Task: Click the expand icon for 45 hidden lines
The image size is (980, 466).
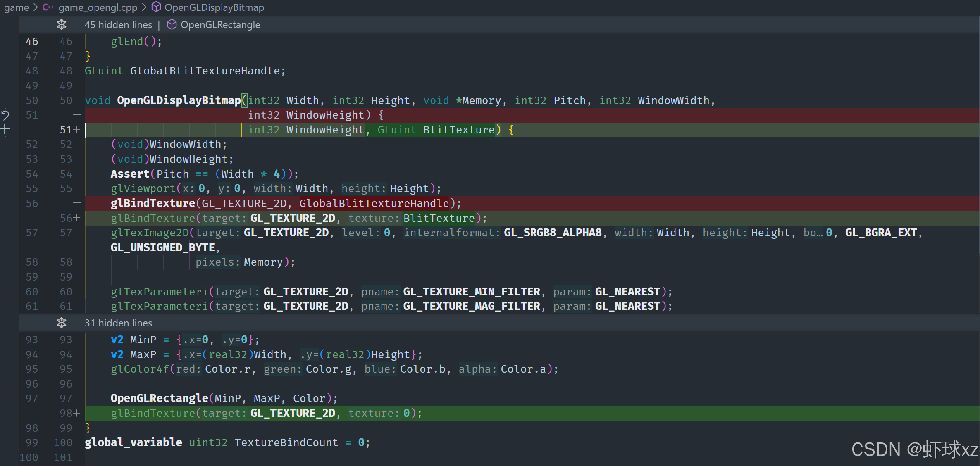Action: (62, 25)
